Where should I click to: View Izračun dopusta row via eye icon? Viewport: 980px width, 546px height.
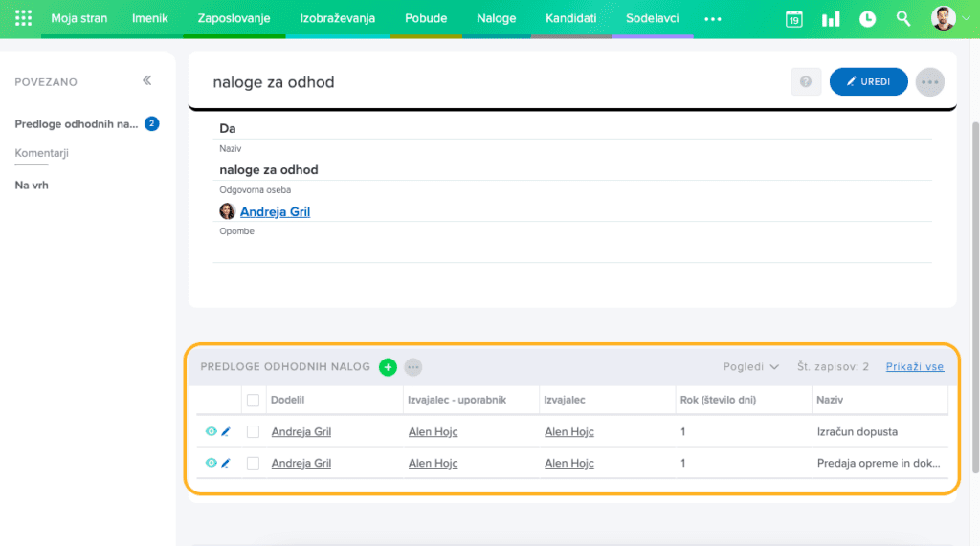(212, 432)
